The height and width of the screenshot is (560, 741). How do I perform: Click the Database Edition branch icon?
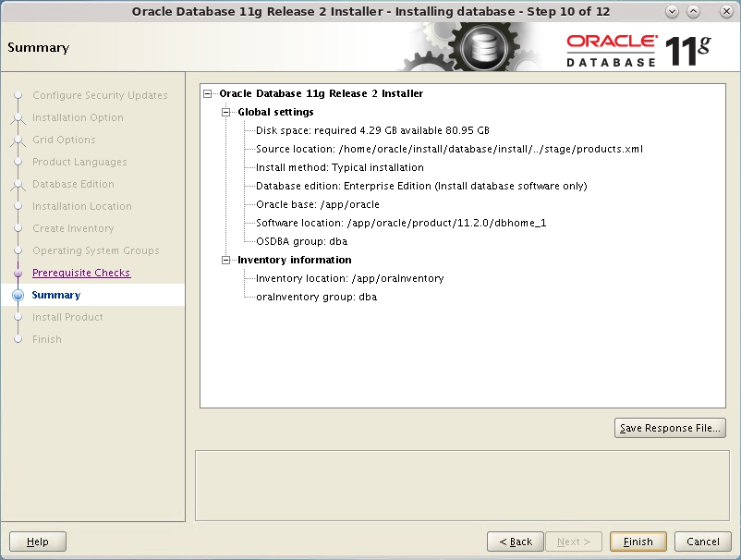(18, 185)
